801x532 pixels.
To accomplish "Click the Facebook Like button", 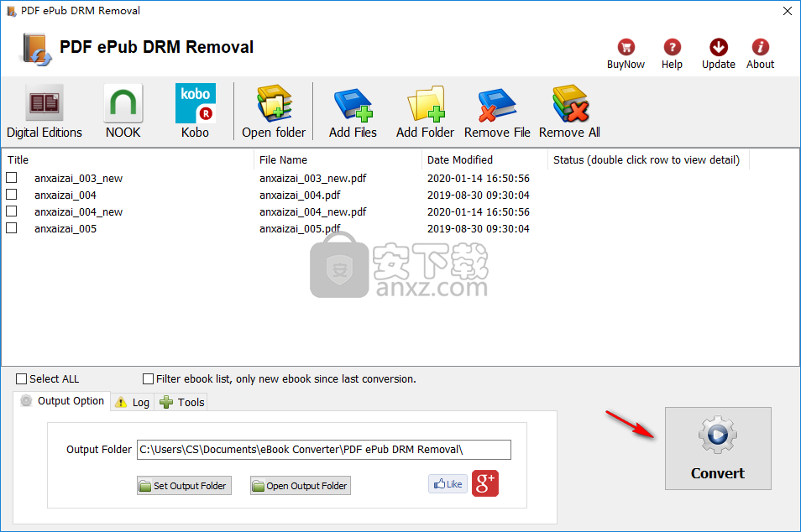I will point(448,483).
